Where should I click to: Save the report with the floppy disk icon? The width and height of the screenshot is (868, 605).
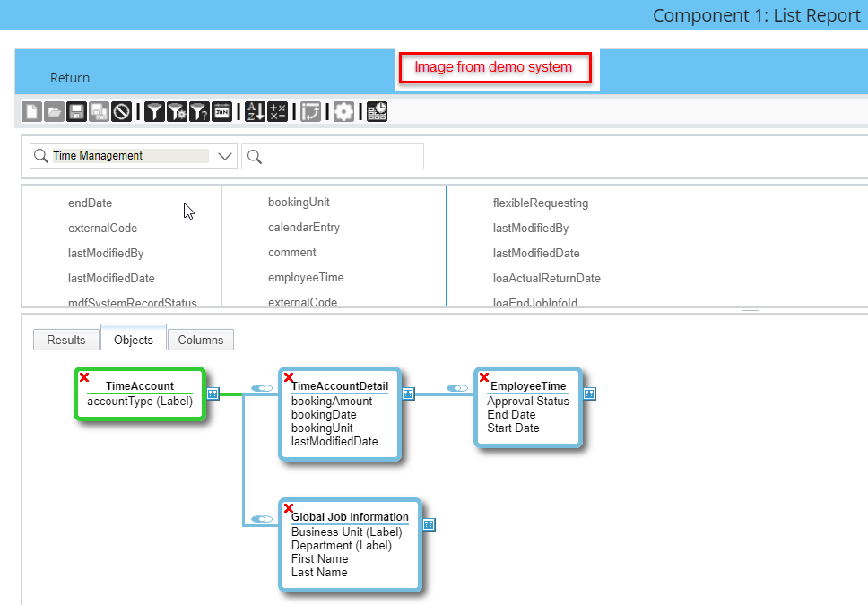click(76, 112)
